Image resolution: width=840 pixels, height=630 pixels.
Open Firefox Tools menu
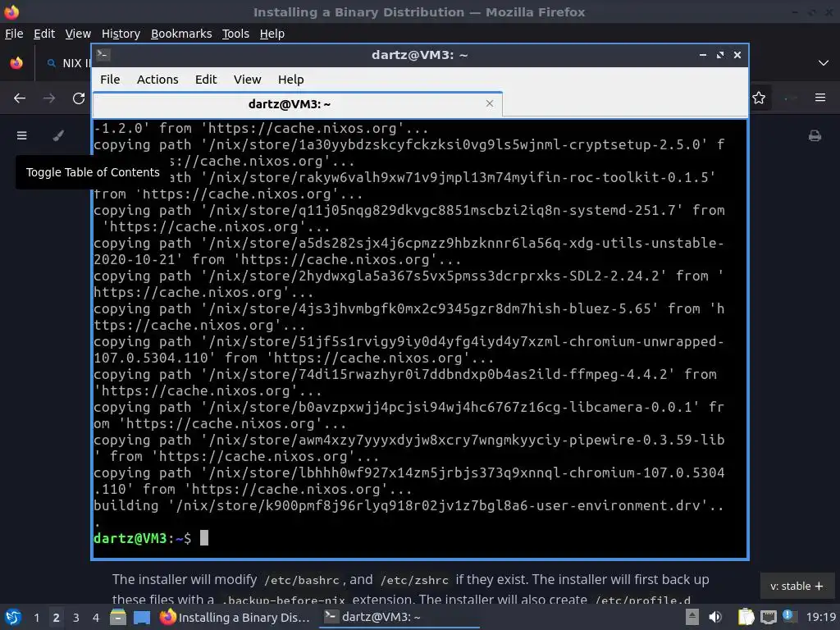point(235,34)
